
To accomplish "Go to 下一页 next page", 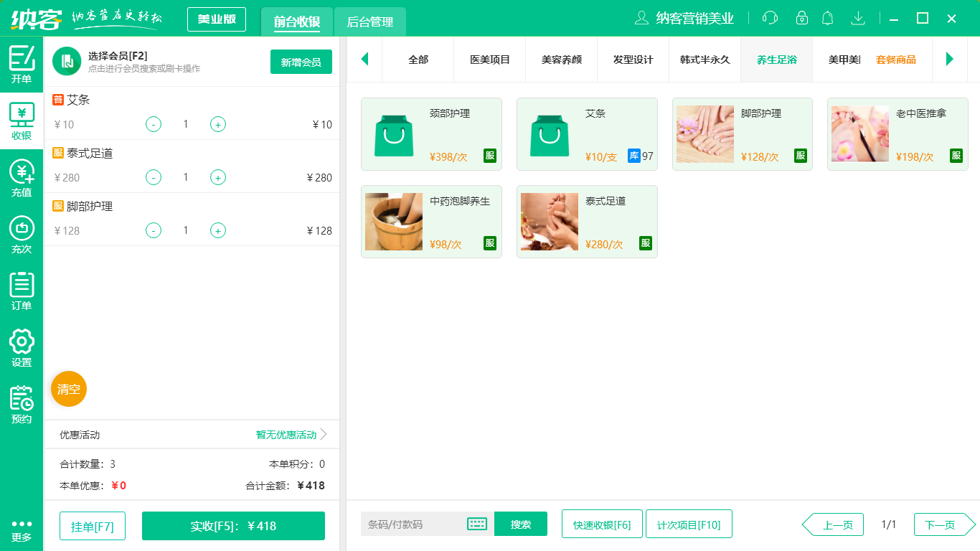I will click(945, 524).
